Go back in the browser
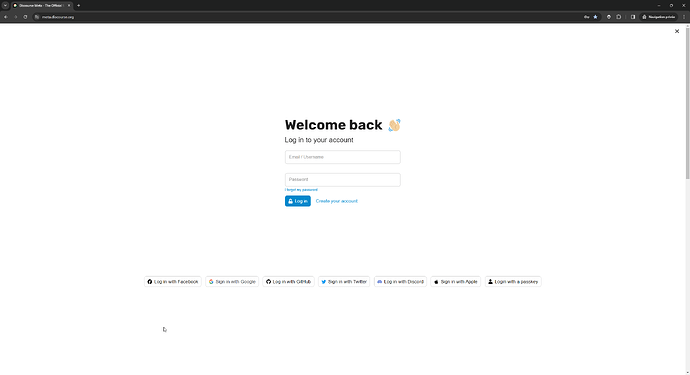Image resolution: width=690 pixels, height=375 pixels. [6, 17]
